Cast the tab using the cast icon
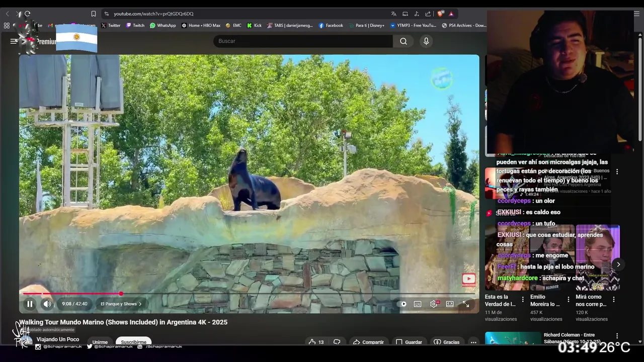The width and height of the screenshot is (644, 362). [405, 14]
